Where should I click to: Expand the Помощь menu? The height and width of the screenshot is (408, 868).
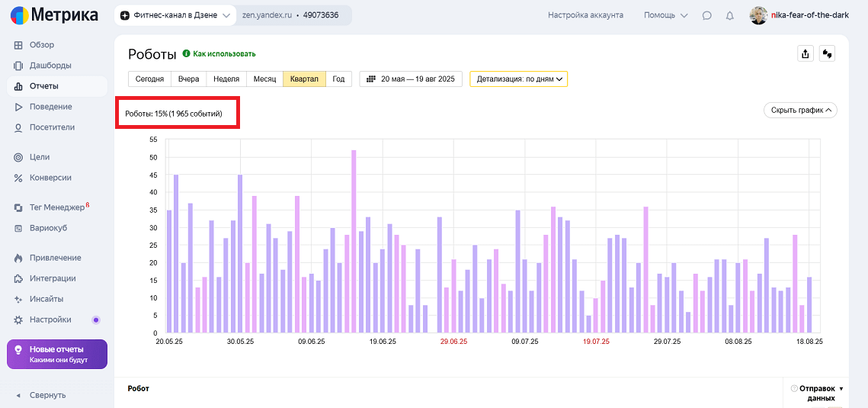(665, 15)
